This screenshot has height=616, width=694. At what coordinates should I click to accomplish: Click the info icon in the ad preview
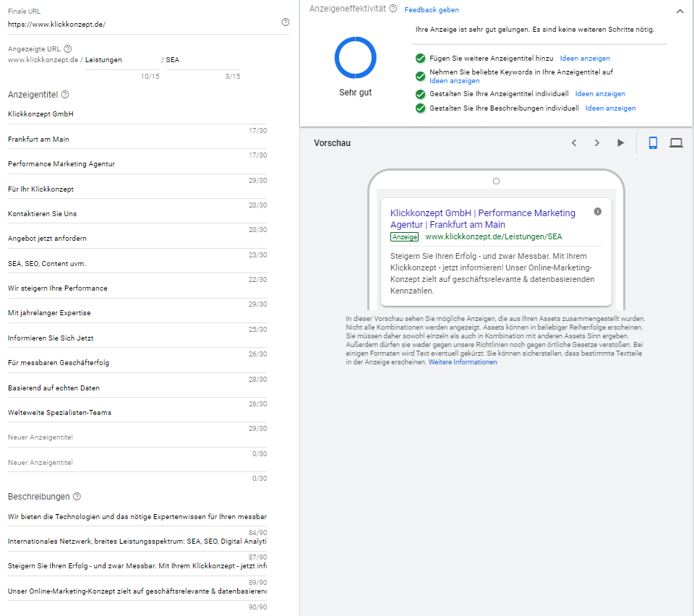pyautogui.click(x=598, y=212)
